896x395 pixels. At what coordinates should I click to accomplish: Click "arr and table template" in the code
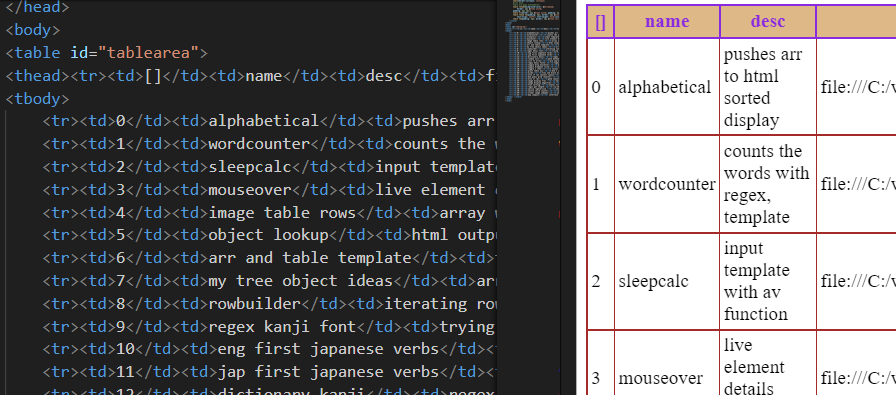point(310,258)
